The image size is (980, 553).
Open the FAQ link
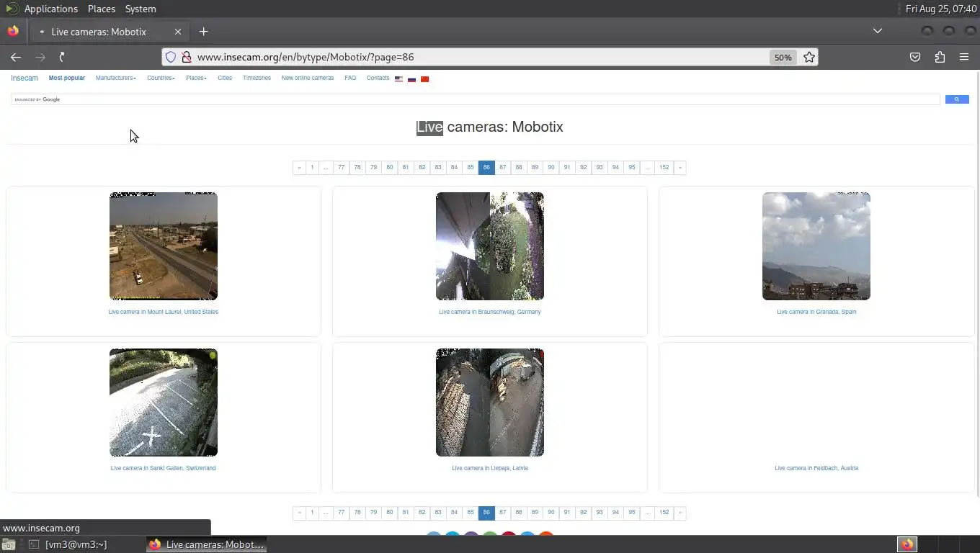(x=350, y=78)
